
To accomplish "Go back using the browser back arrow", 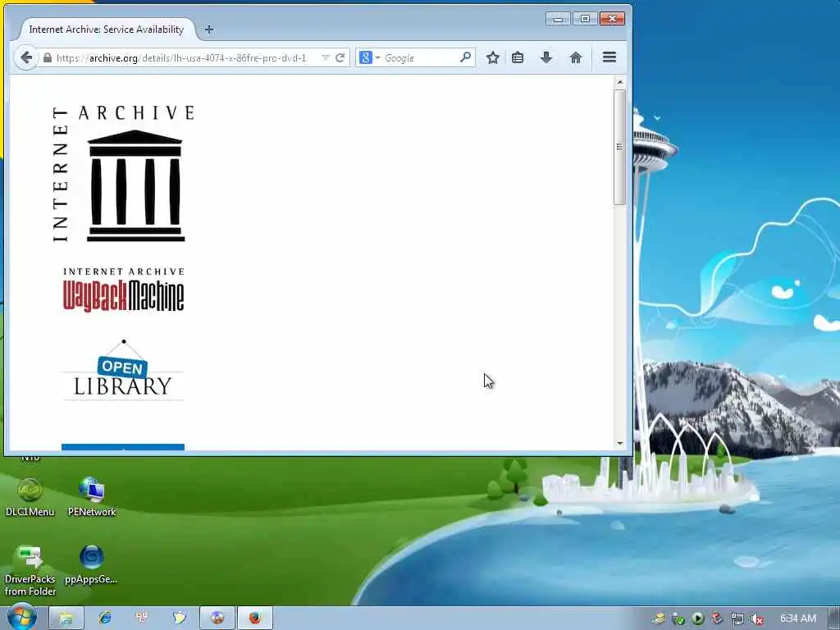I will pos(26,57).
